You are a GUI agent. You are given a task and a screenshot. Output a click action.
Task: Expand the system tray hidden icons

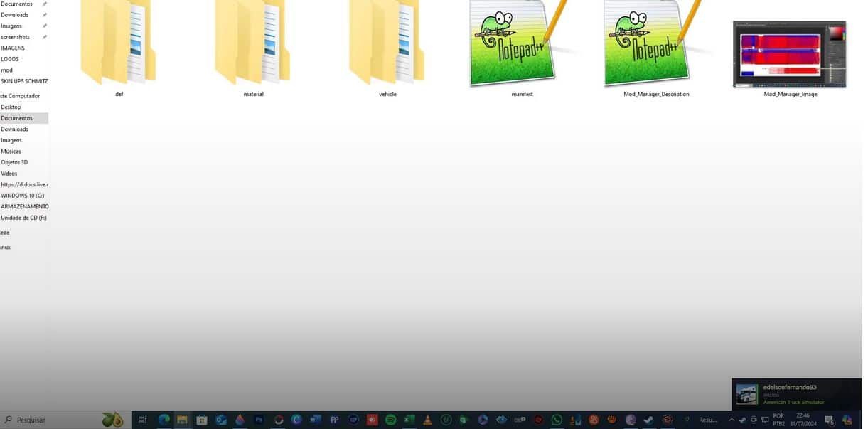pyautogui.click(x=732, y=420)
